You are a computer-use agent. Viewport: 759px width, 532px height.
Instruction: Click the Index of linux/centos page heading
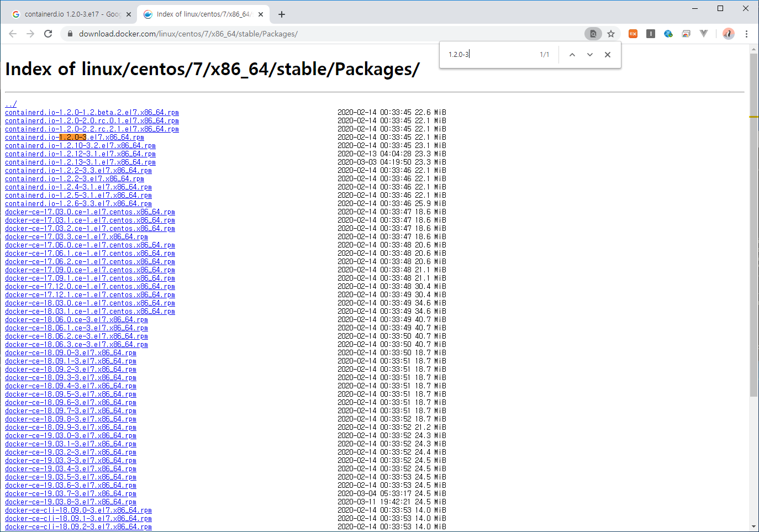[213, 69]
